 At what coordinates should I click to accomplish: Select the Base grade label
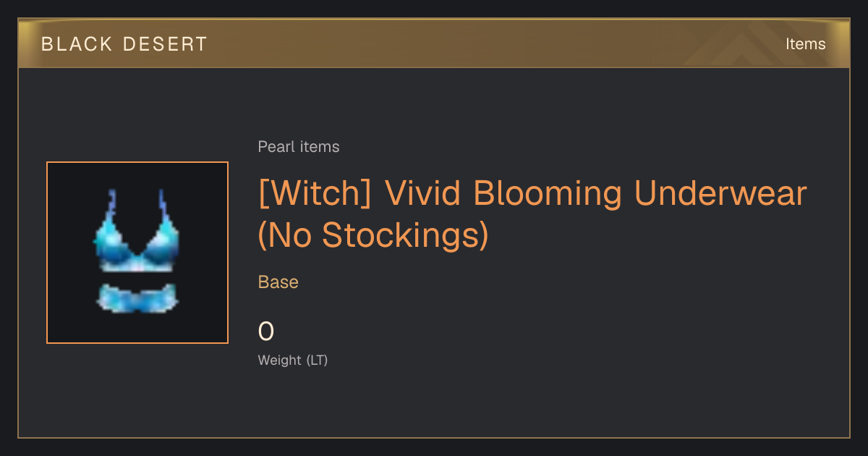[x=278, y=282]
